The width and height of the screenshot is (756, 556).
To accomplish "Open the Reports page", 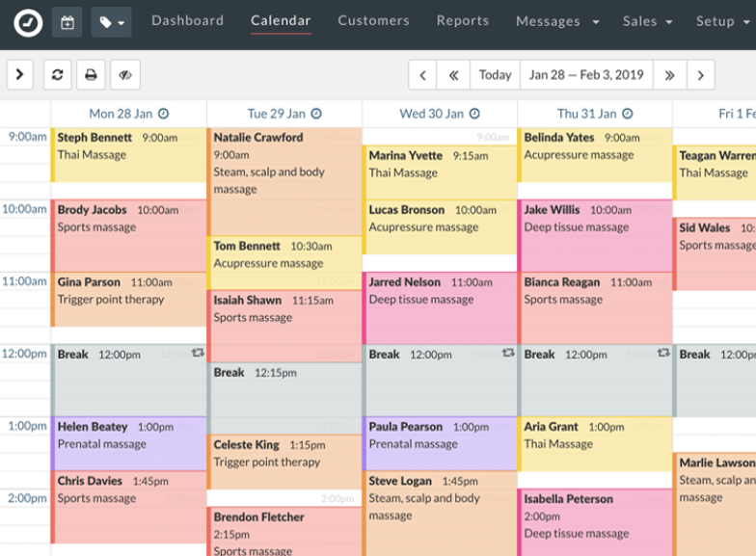I will 462,20.
